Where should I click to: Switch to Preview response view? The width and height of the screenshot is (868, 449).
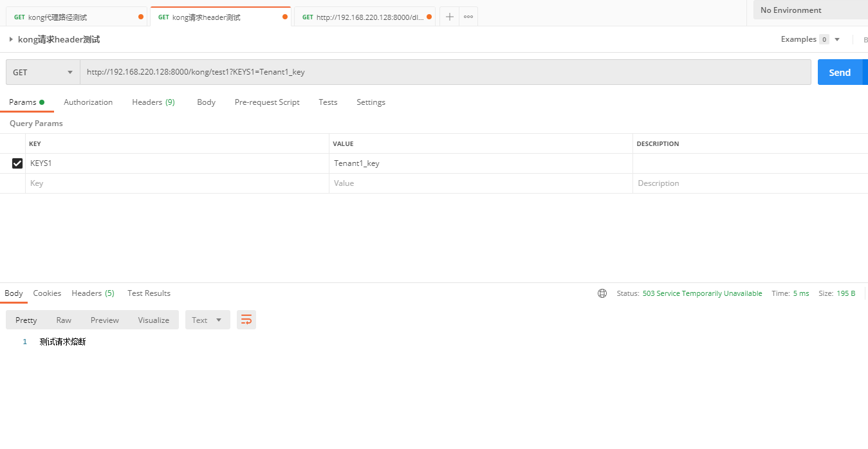pyautogui.click(x=105, y=320)
